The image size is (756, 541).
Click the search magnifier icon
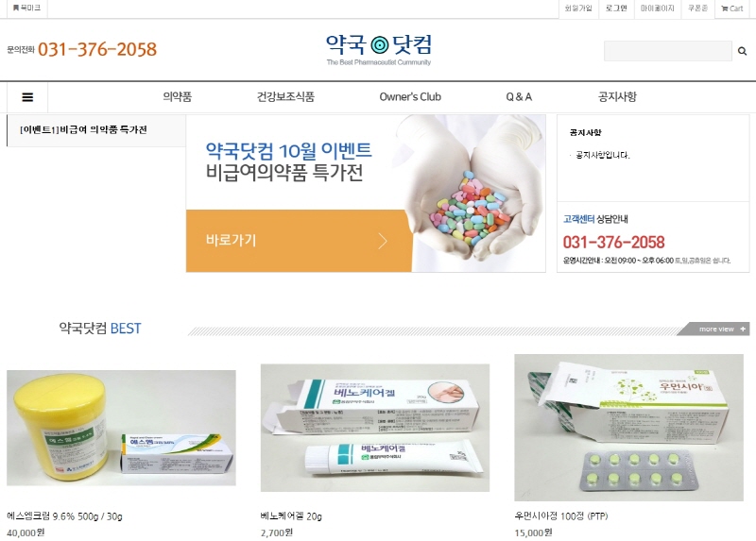(742, 51)
